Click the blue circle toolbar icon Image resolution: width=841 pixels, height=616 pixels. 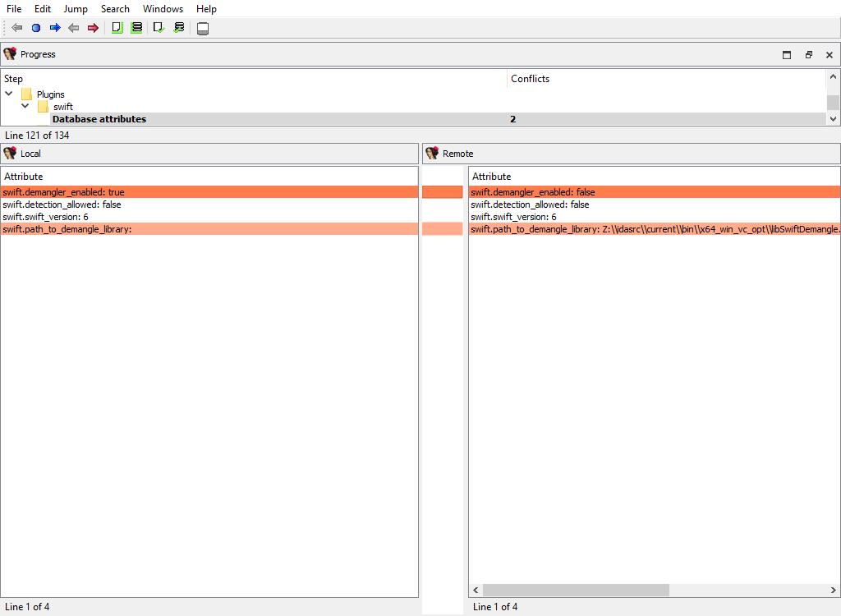[36, 28]
